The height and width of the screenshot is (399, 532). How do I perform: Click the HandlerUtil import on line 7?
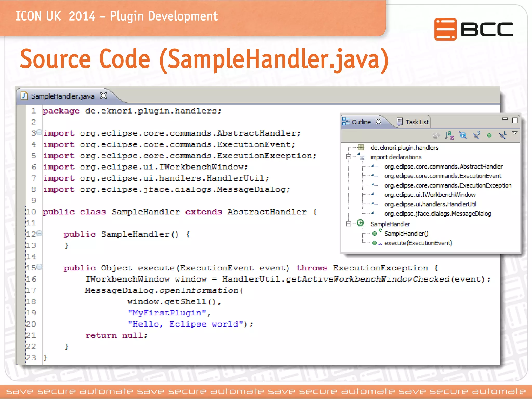click(x=156, y=178)
